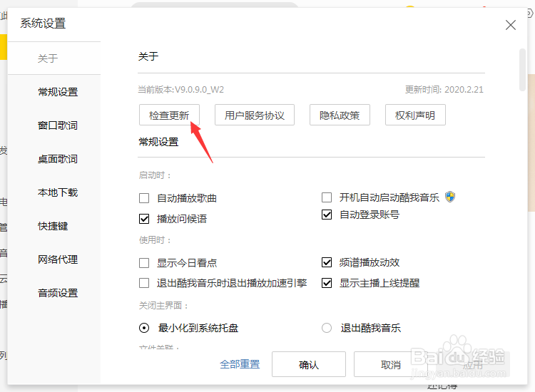
Task: Click the 当前版本:V9.0.9.0_W2 text
Action: click(x=181, y=90)
